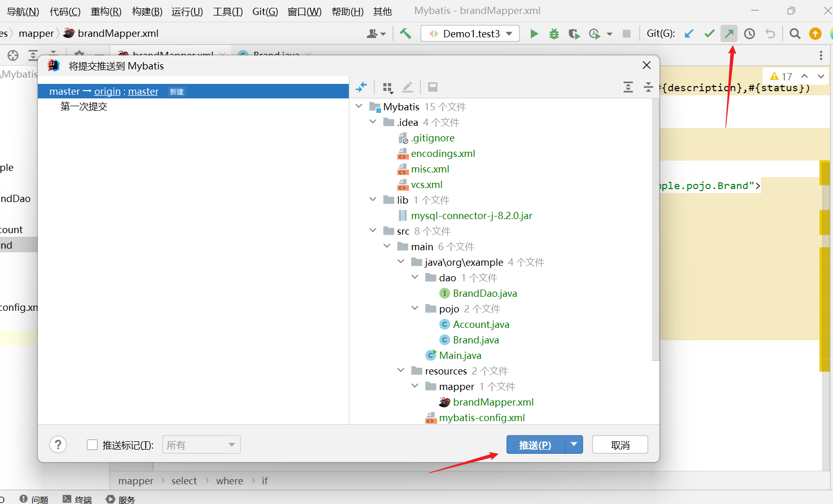Select Account.java in file tree

pos(481,324)
